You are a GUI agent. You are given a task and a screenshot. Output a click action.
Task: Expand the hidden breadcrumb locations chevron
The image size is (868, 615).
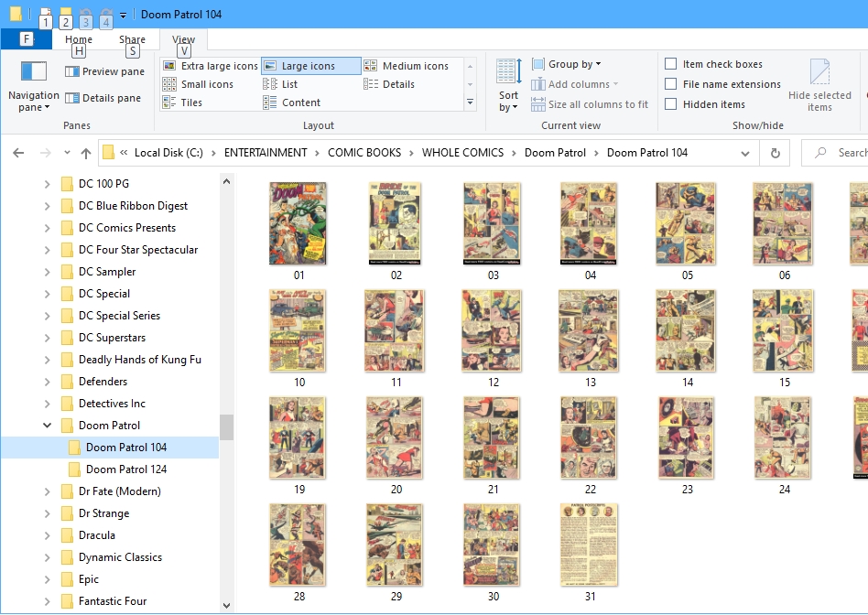click(124, 153)
